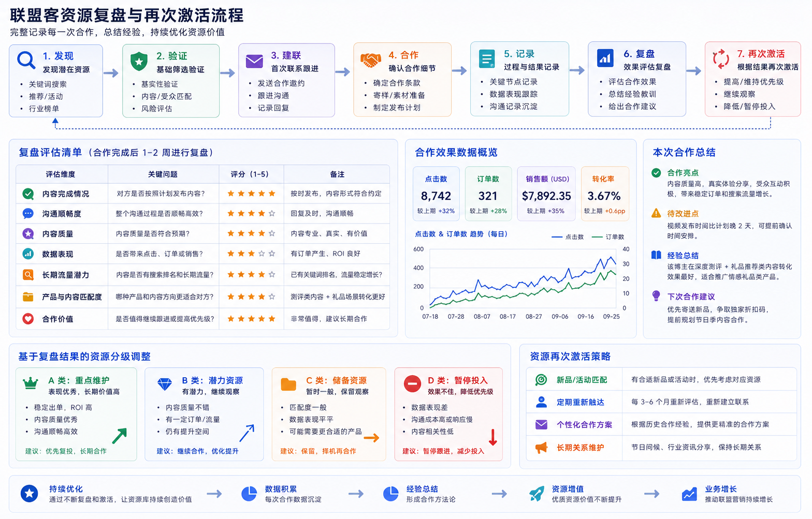The height and width of the screenshot is (519, 812).
Task: Click the chat bubble icon beside 沟通顺畅度
Action: [28, 213]
